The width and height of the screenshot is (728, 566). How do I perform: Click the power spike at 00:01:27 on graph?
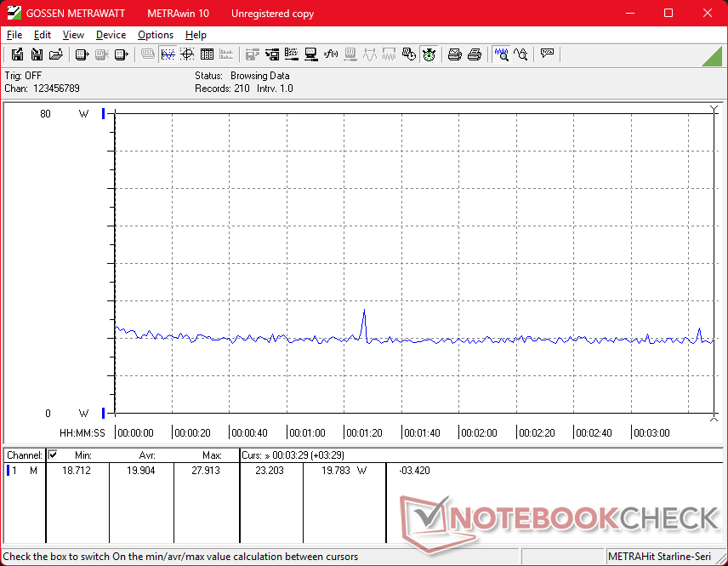(364, 311)
